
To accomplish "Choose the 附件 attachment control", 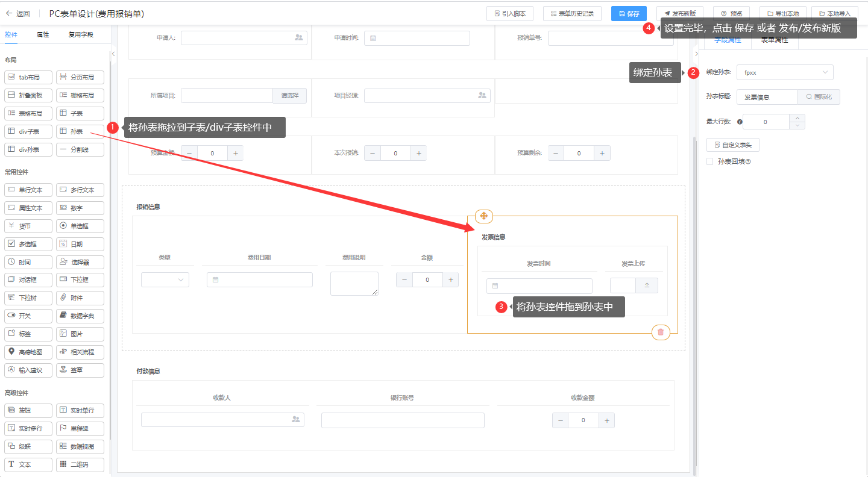I will coord(80,298).
